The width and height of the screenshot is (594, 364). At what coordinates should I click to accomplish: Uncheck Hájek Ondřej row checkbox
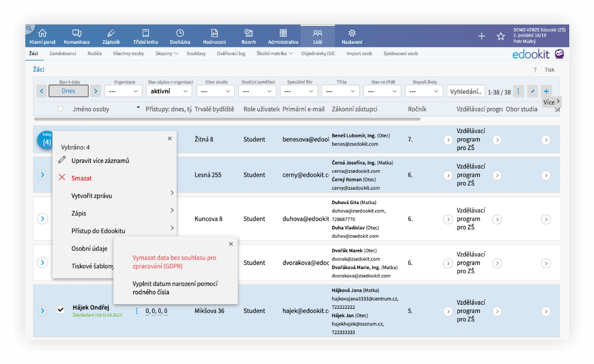click(x=61, y=309)
